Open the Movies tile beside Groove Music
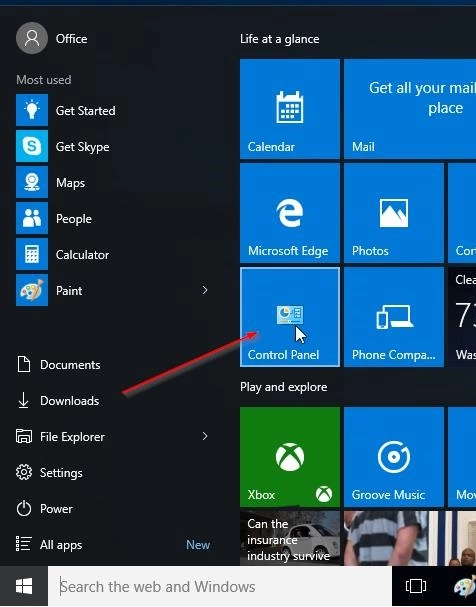This screenshot has width=476, height=607. click(462, 457)
